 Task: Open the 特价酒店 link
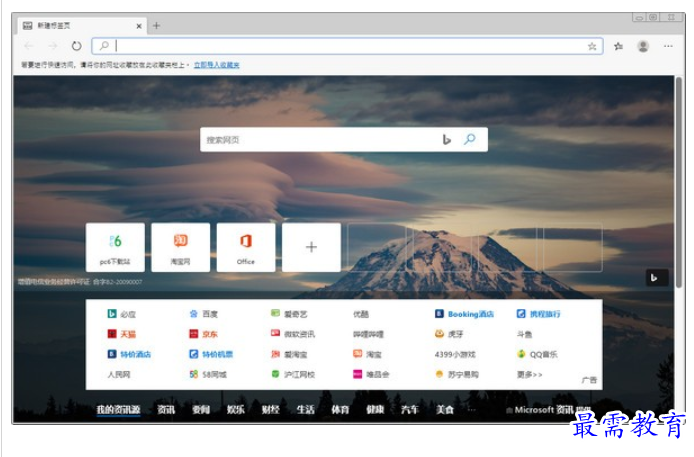pos(129,354)
